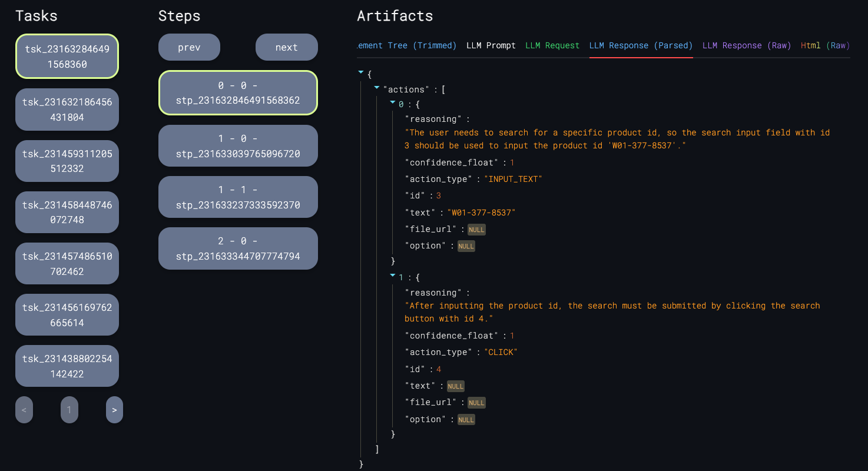
Task: Go to next tasks page arrow
Action: [x=114, y=410]
